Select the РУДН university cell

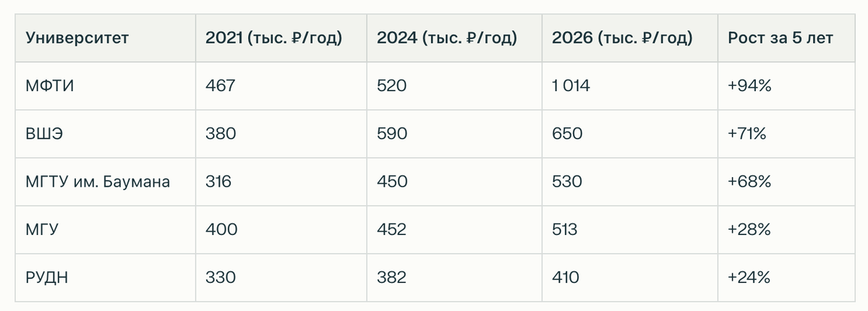click(46, 278)
